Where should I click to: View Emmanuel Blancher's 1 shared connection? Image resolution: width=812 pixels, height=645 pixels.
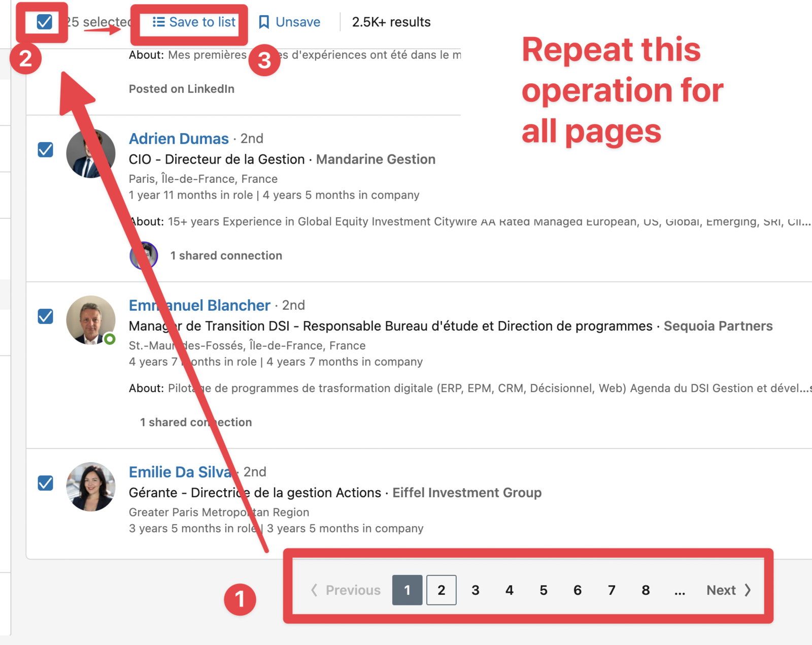[196, 422]
